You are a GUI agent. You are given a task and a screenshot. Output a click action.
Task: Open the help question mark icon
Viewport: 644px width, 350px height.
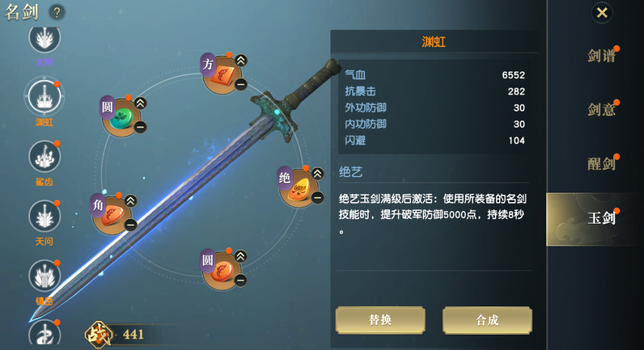[x=57, y=13]
